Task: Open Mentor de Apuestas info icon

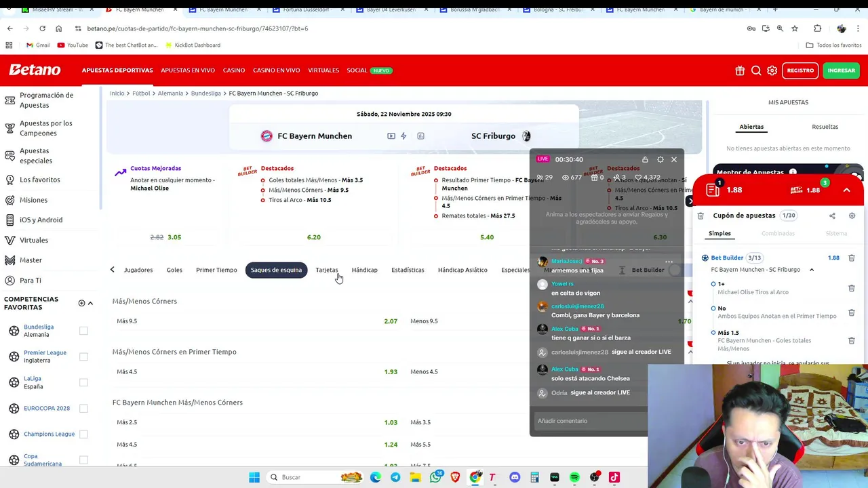Action: 793,173
